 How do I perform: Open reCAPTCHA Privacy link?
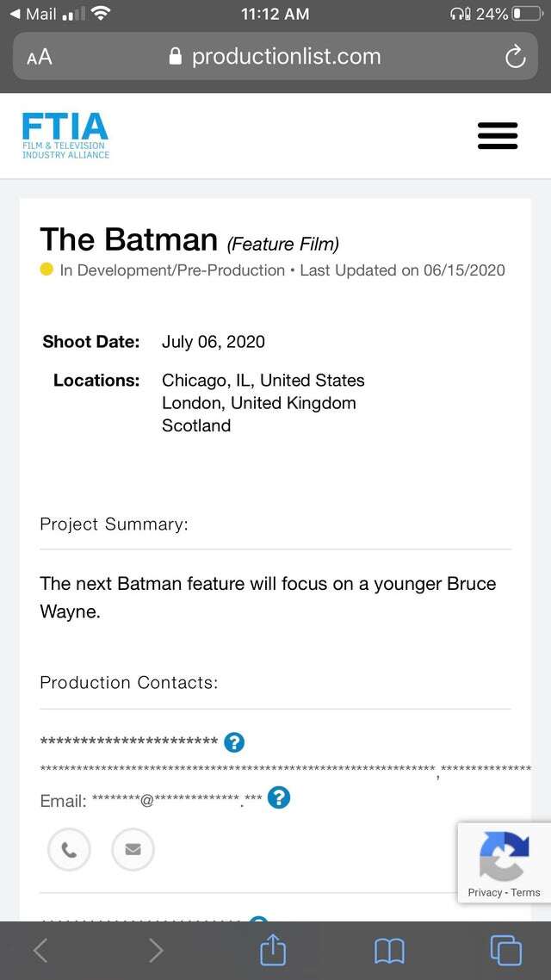pyautogui.click(x=485, y=892)
